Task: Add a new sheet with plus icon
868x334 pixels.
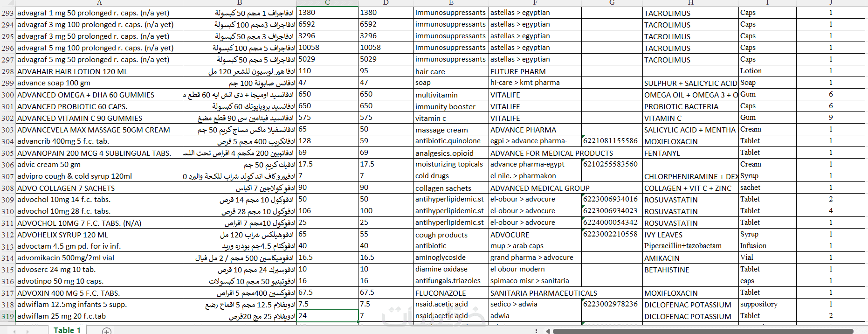Action: [107, 331]
